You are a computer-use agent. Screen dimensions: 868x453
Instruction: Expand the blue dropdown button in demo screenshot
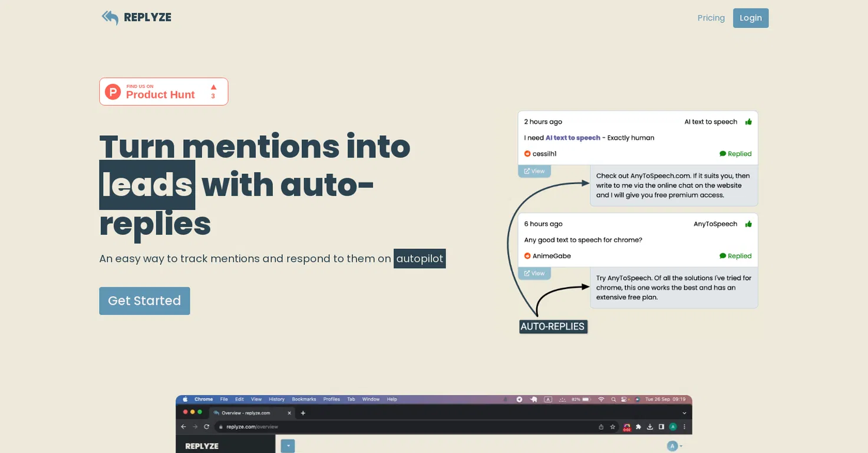(x=288, y=446)
